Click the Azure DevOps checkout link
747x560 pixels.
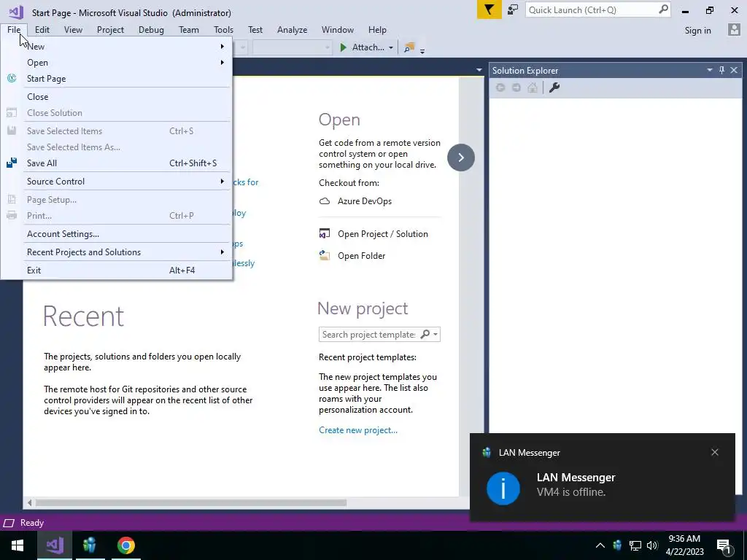365,201
